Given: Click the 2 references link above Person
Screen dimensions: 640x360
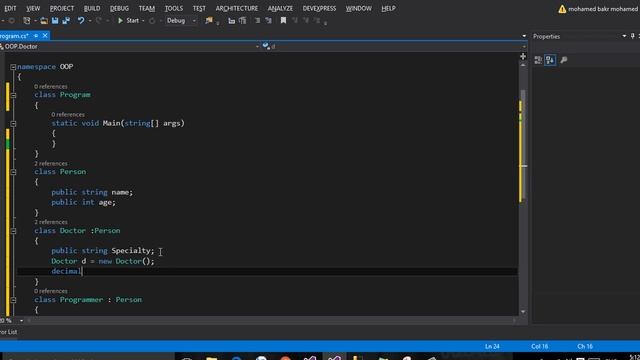Looking at the screenshot, I should (x=51, y=163).
